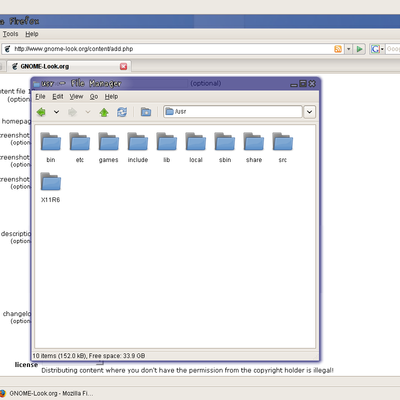Image resolution: width=400 pixels, height=400 pixels.
Task: Reload the current folder view
Action: [122, 112]
